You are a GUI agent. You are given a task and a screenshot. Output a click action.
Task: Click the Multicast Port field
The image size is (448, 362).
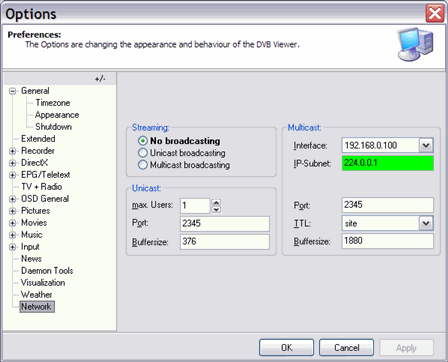[x=388, y=205]
